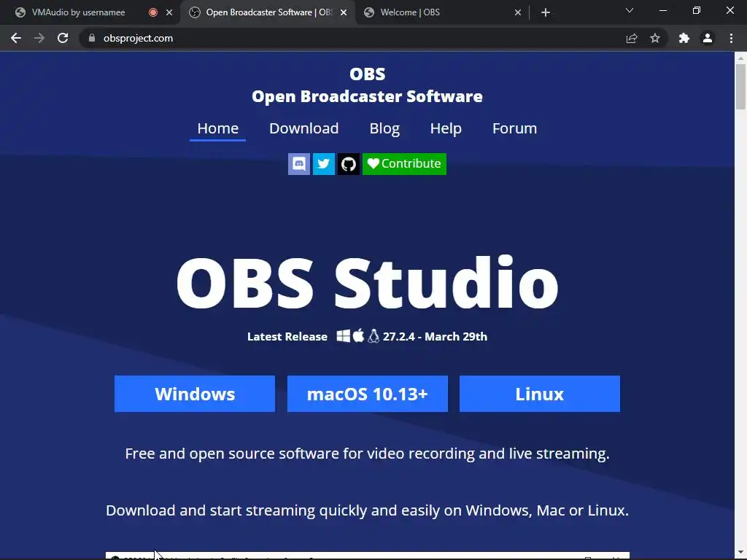
Task: Go back with the browser back arrow
Action: click(16, 38)
